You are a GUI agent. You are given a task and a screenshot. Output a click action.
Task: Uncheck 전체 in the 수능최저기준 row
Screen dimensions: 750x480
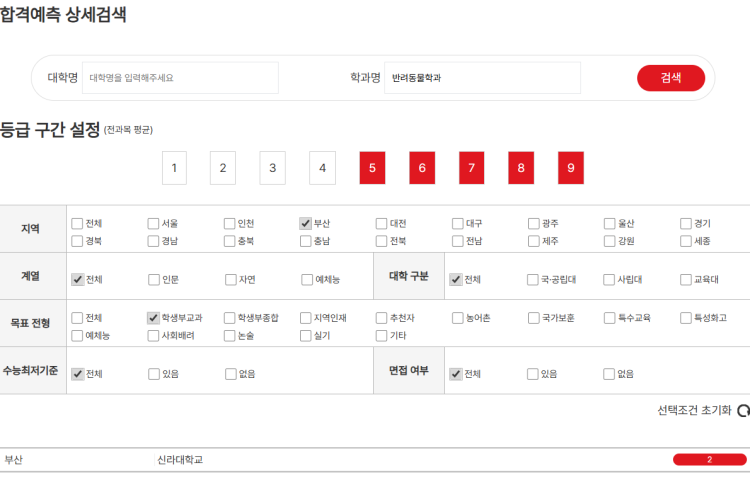77,374
